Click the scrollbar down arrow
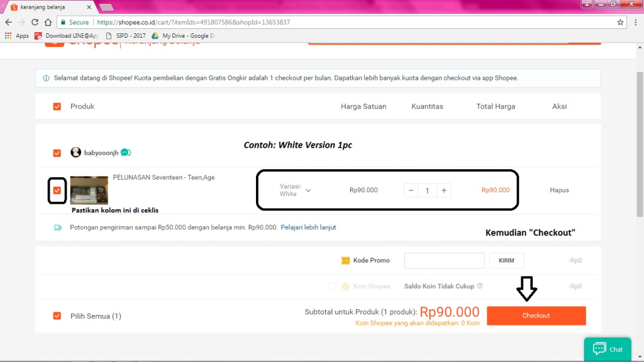The height and width of the screenshot is (362, 644). (x=640, y=357)
